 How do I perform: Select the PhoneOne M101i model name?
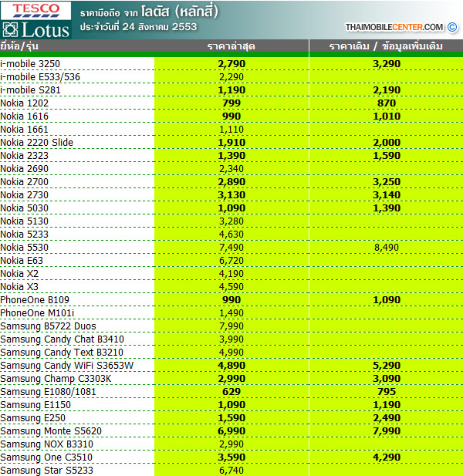point(37,312)
